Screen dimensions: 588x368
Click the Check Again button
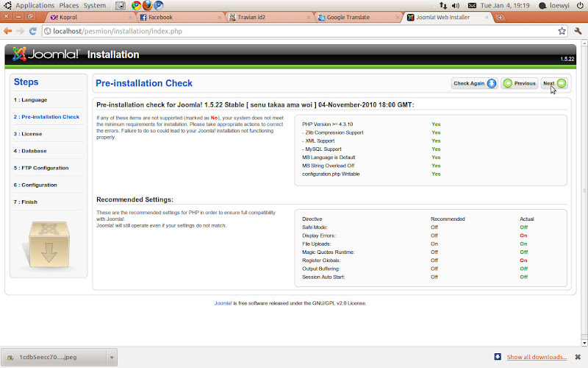474,83
